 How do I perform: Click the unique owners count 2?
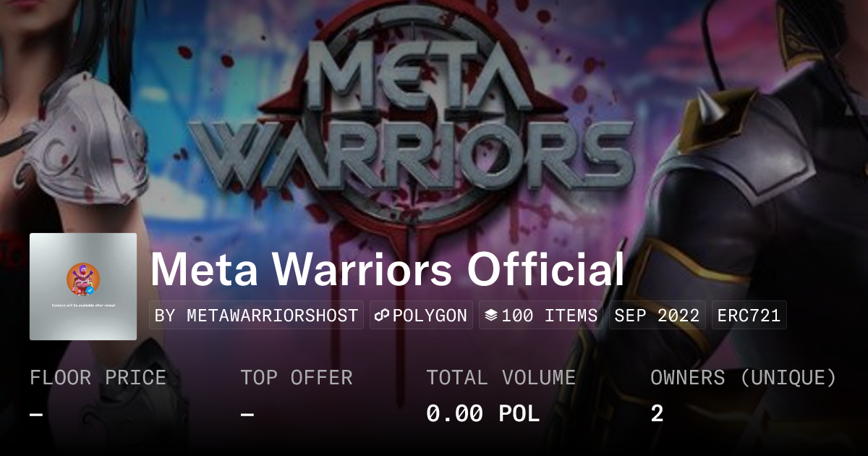(657, 413)
